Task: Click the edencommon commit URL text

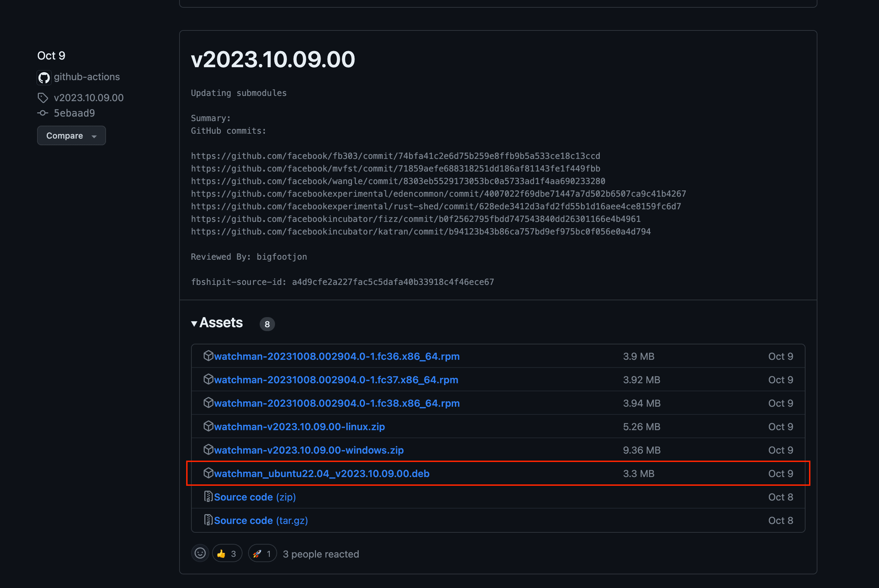Action: coord(438,194)
